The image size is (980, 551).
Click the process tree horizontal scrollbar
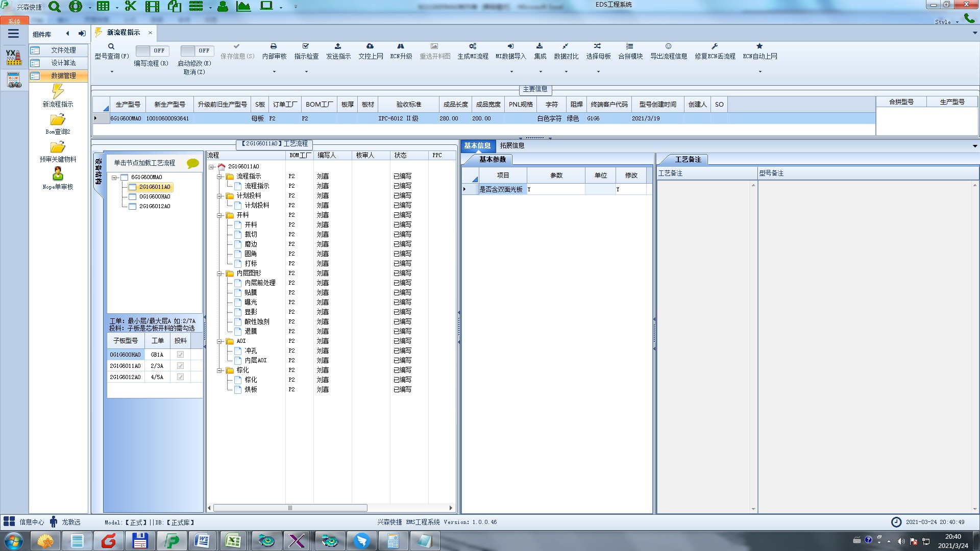(290, 508)
